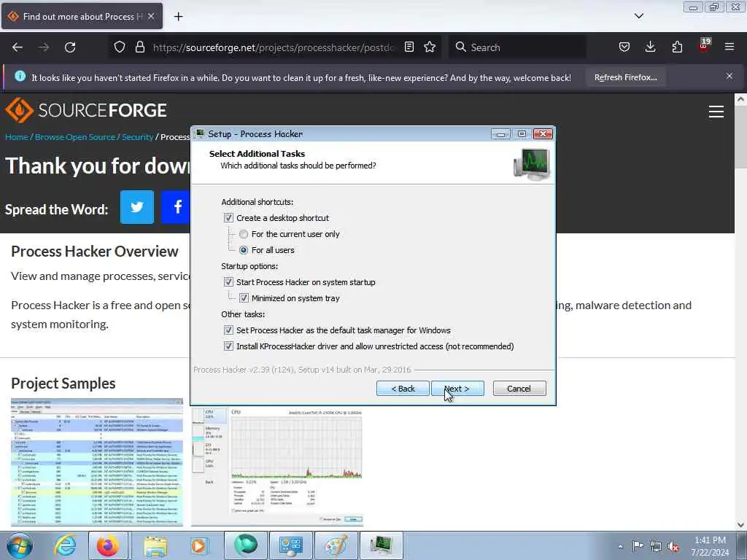Uncheck Install KProcessHacker driver option
The width and height of the screenshot is (747, 560).
228,346
